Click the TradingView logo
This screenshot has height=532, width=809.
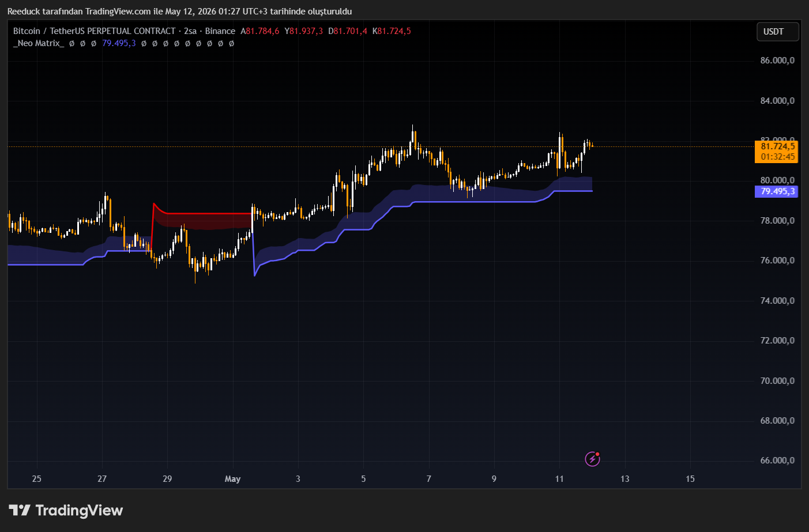coord(66,510)
